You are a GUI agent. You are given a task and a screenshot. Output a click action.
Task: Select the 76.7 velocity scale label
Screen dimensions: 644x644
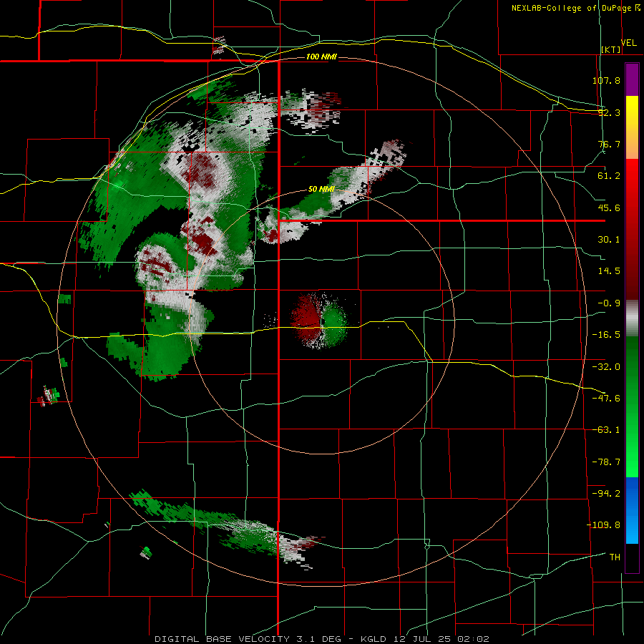click(x=609, y=144)
